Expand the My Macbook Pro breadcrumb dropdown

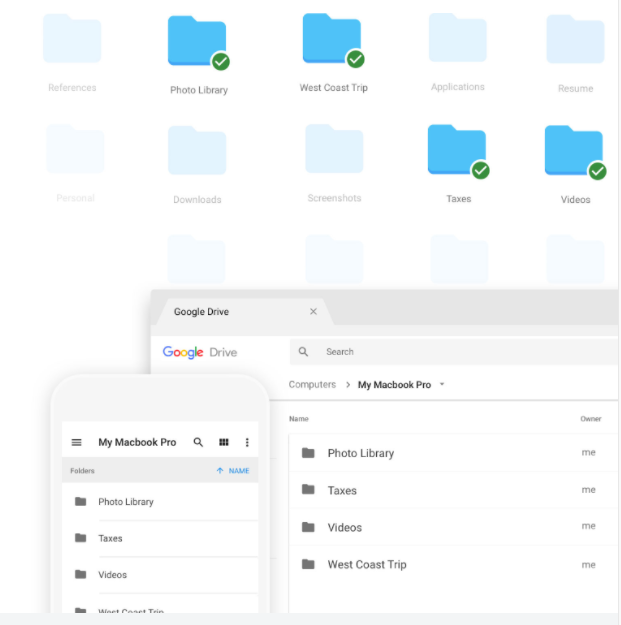coord(442,385)
